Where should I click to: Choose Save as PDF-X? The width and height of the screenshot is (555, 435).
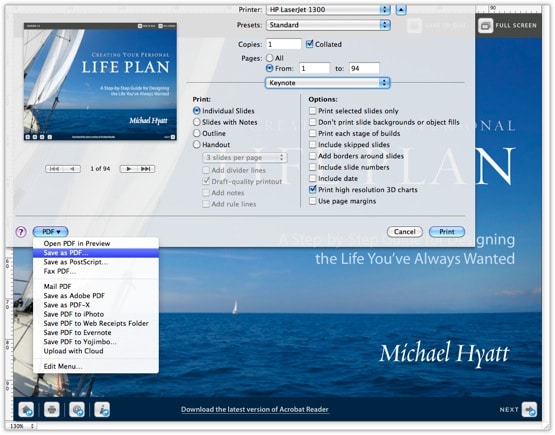click(96, 305)
